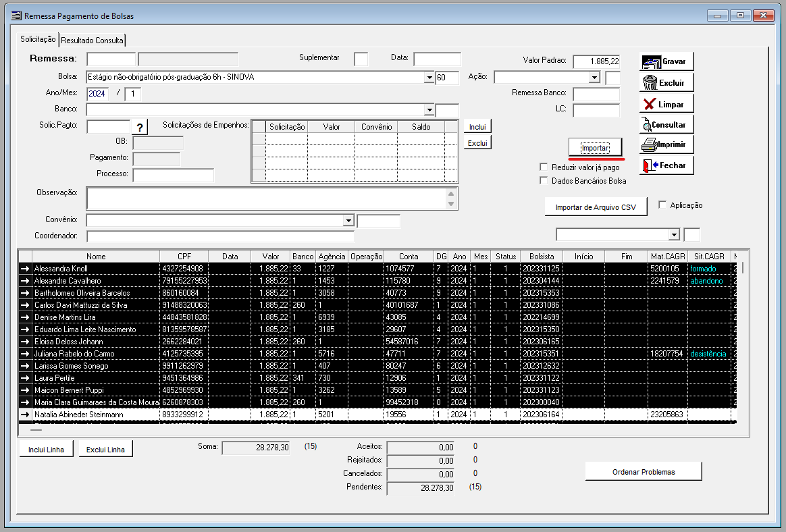Click the Gravar save icon button
Screen dimensions: 786x532
pos(666,61)
